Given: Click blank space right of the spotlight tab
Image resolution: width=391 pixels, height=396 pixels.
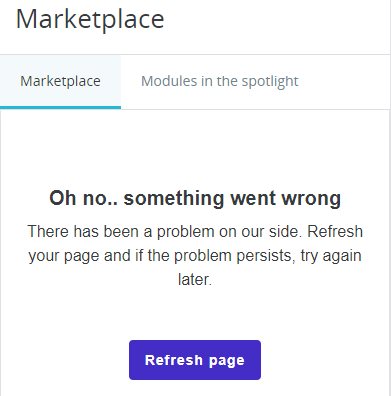Looking at the screenshot, I should pos(353,82).
